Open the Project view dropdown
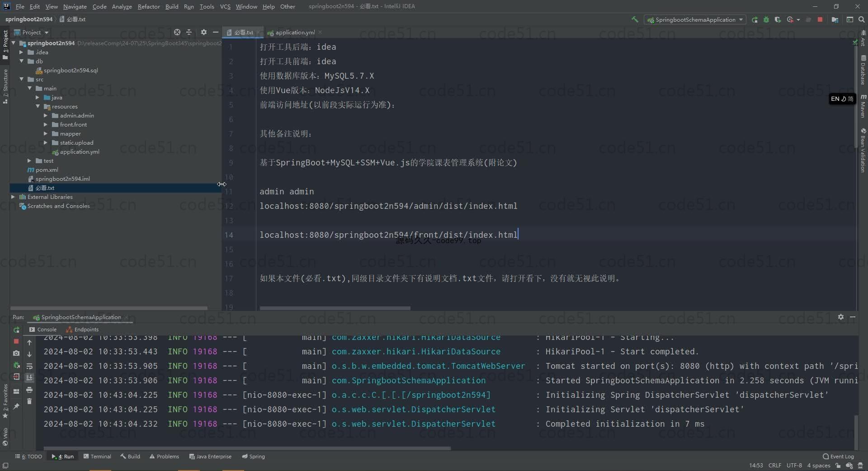This screenshot has height=471, width=868. [31, 32]
